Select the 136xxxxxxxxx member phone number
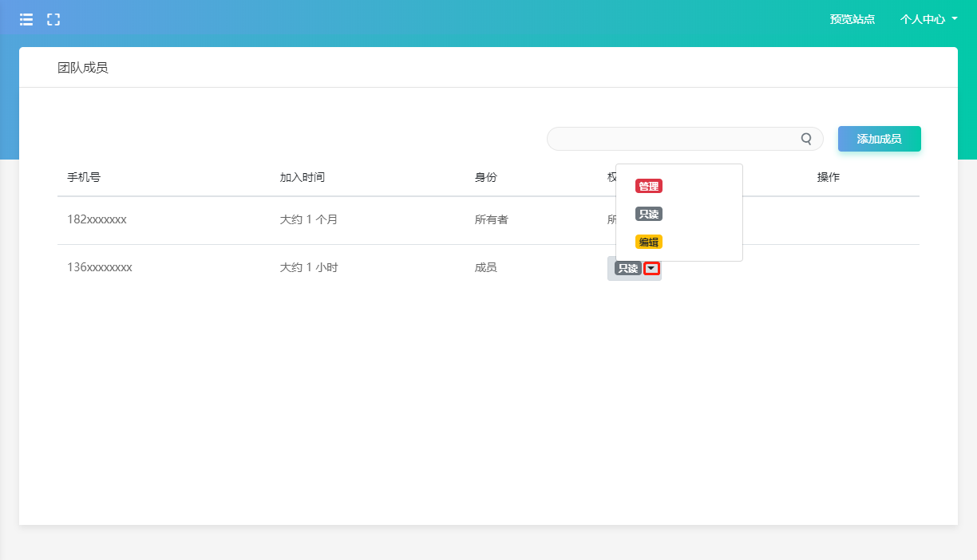 [100, 267]
